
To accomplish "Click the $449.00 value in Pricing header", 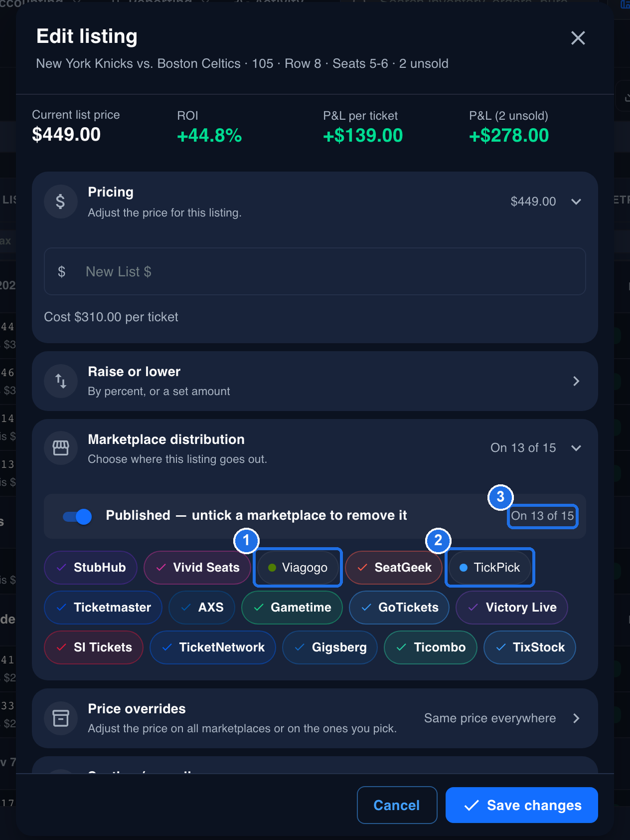I will click(533, 201).
